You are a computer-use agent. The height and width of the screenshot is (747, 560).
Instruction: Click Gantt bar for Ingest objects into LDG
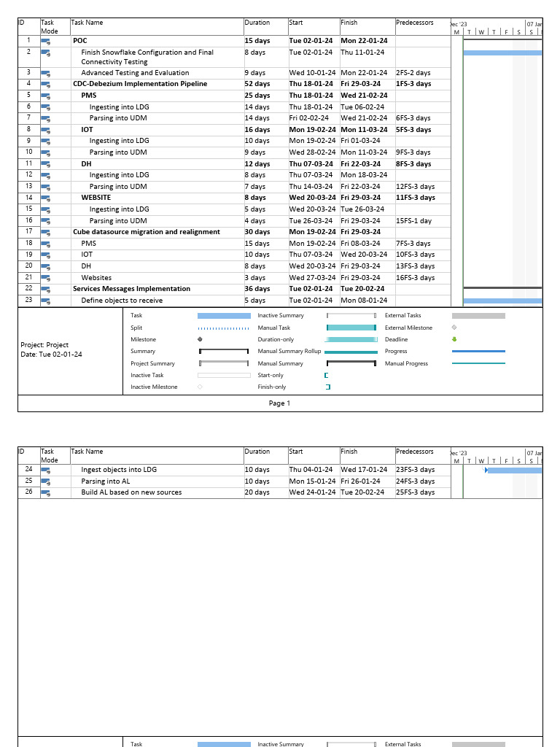(x=514, y=471)
